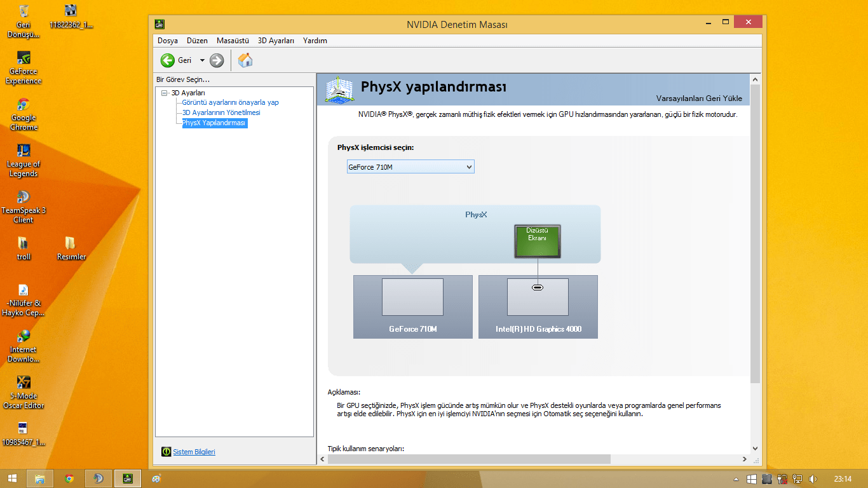Image resolution: width=868 pixels, height=488 pixels.
Task: Open the touch keyboard tray icon
Action: [767, 478]
